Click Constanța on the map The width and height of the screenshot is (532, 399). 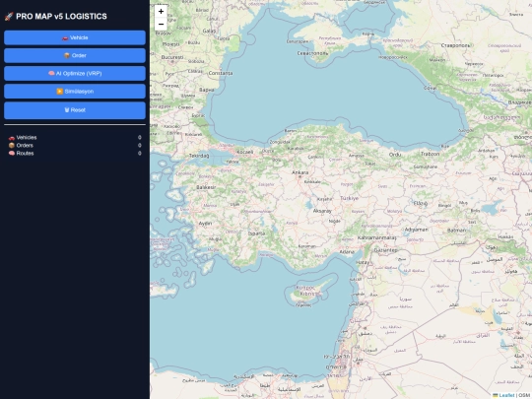(x=221, y=73)
